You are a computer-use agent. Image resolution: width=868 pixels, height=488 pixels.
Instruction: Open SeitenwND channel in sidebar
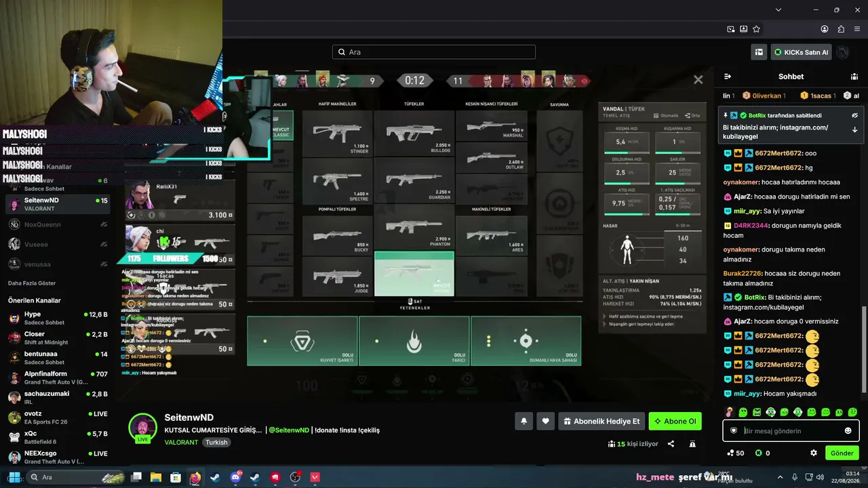pos(57,204)
